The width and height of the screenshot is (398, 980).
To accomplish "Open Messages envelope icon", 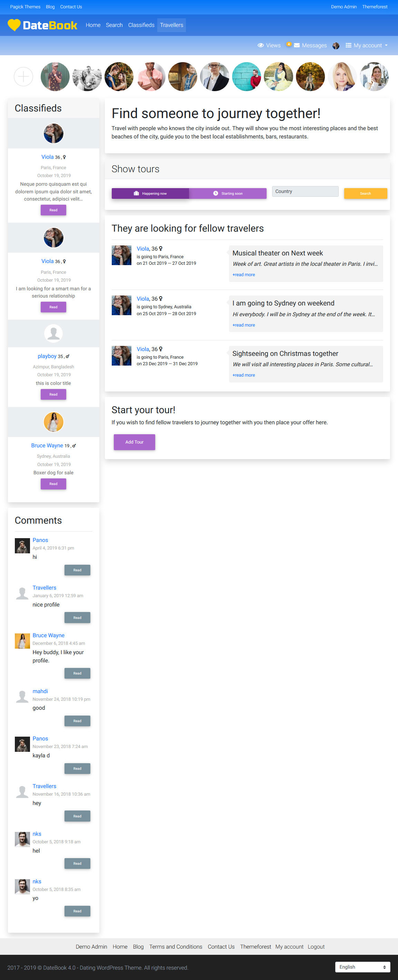I will click(297, 45).
